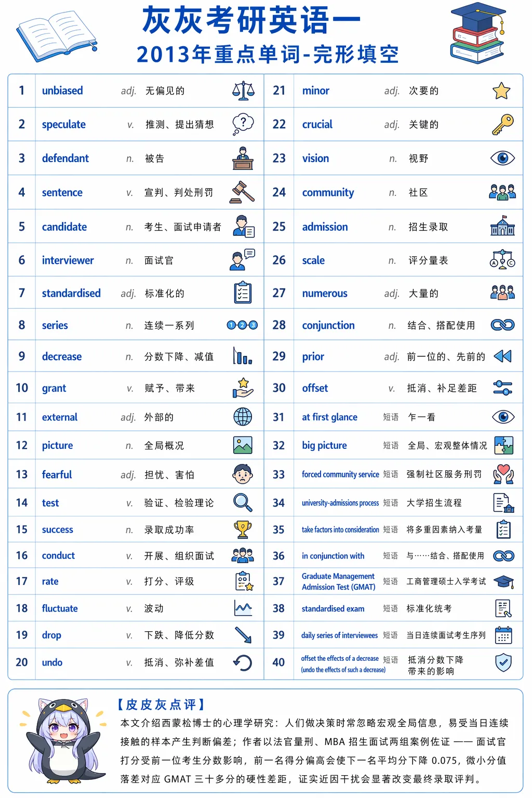Viewport: 532px width, 798px height.
Task: Click the subtitle 2013年重点单词-完形填空
Action: [268, 54]
